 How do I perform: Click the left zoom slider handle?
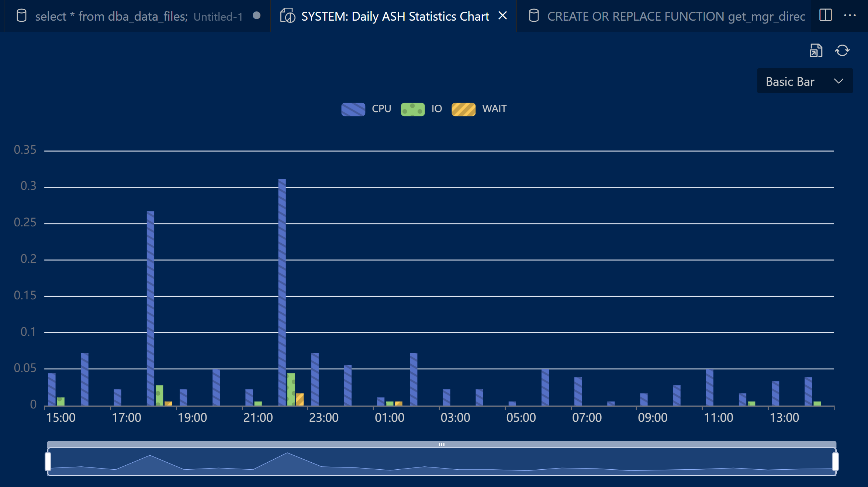[x=48, y=462]
